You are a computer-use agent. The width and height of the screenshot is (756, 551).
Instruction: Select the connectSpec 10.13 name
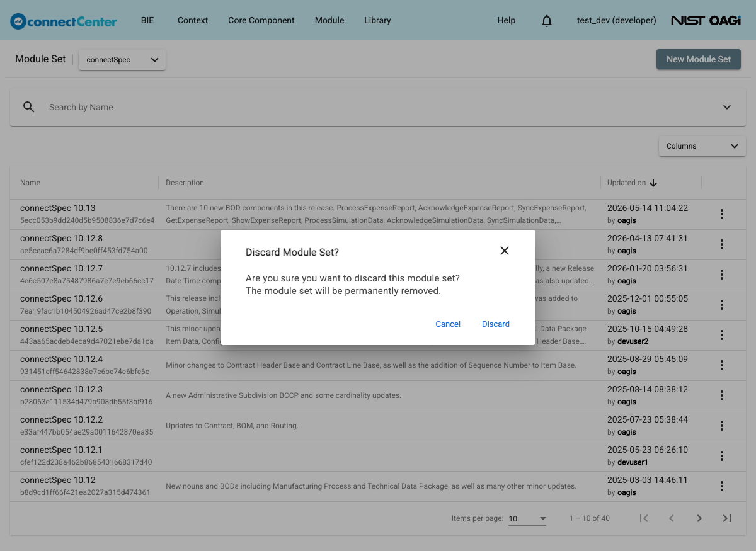click(58, 208)
